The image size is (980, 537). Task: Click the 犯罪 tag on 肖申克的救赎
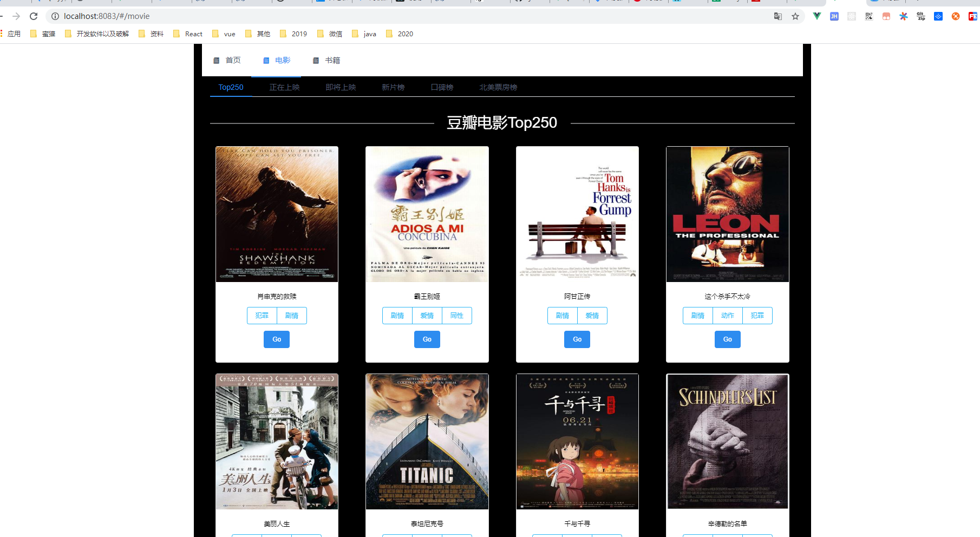[262, 316]
